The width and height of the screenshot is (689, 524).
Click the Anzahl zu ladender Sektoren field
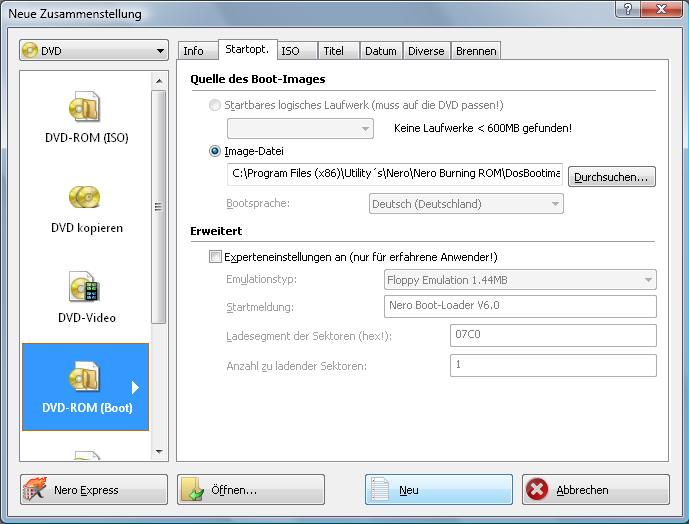pos(553,365)
